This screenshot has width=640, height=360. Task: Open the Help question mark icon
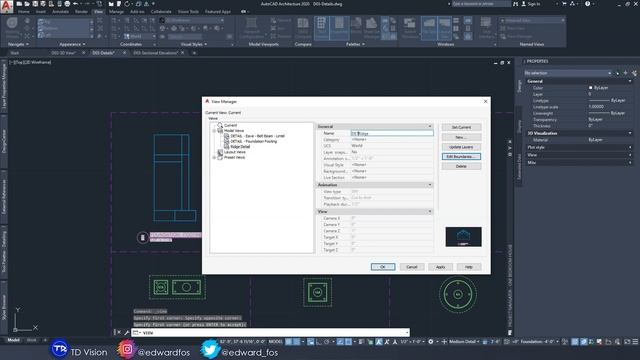[x=587, y=4]
